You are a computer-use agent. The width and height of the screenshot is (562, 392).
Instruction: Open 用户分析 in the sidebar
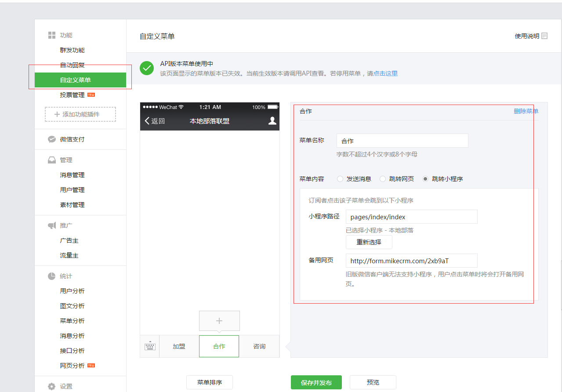pyautogui.click(x=73, y=291)
